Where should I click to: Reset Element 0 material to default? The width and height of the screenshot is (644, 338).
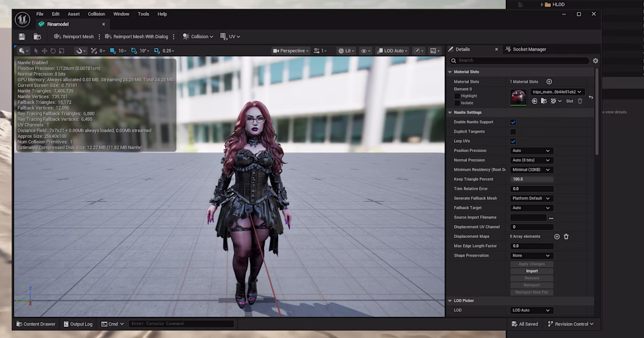click(591, 97)
